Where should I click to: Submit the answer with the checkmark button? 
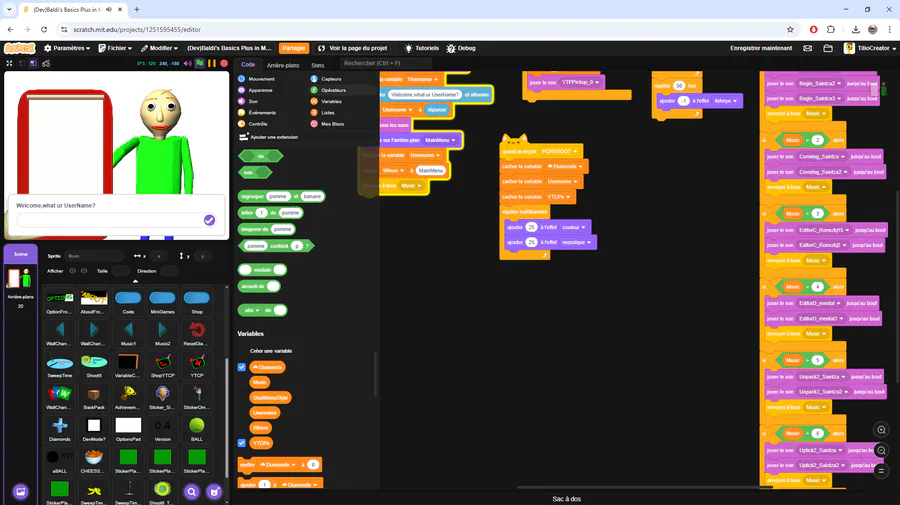[x=210, y=220]
